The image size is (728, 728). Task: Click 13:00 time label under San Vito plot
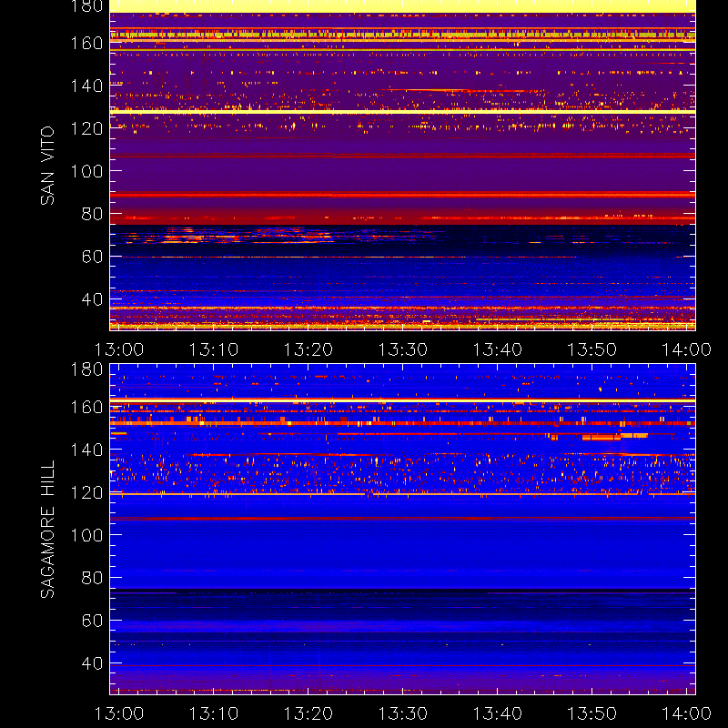click(x=119, y=349)
